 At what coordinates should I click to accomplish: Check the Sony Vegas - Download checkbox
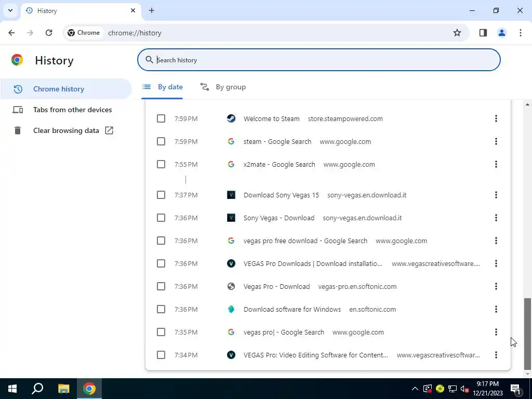161,218
